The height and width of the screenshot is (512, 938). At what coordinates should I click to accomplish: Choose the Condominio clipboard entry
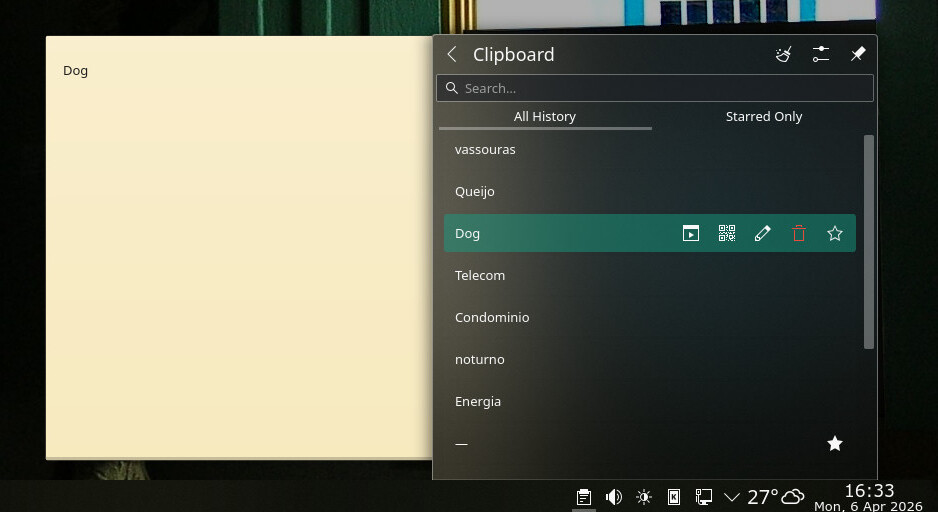(492, 318)
